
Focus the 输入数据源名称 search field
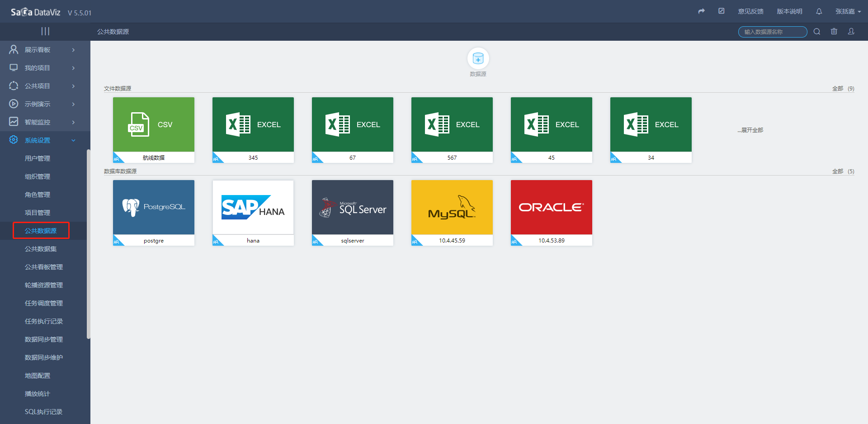click(x=773, y=32)
